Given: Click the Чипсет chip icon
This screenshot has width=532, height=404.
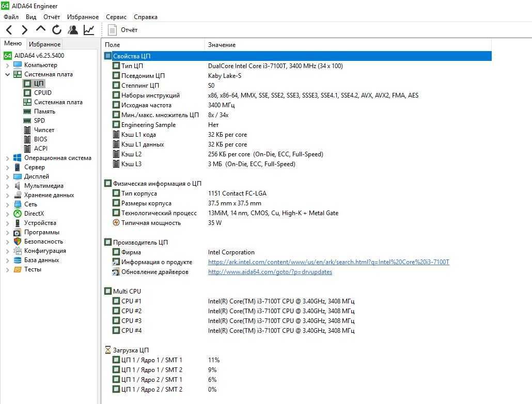Looking at the screenshot, I should [27, 130].
